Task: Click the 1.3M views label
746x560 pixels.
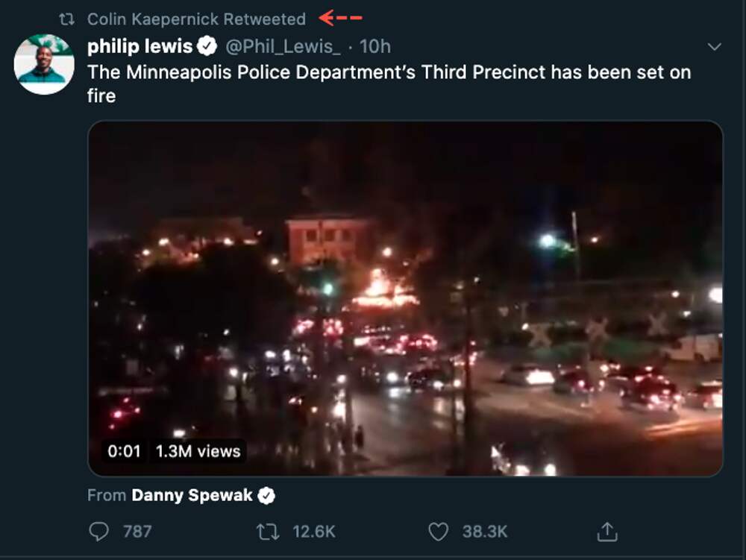Action: [198, 451]
